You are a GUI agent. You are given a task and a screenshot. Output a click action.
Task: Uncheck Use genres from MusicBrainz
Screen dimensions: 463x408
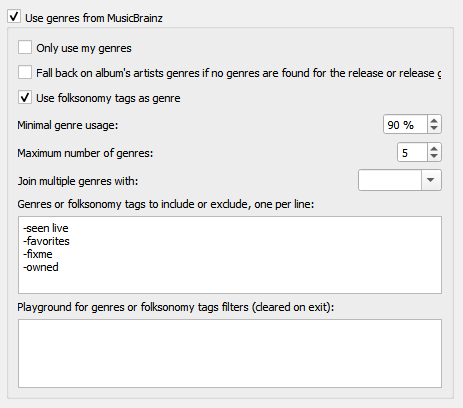tap(14, 17)
